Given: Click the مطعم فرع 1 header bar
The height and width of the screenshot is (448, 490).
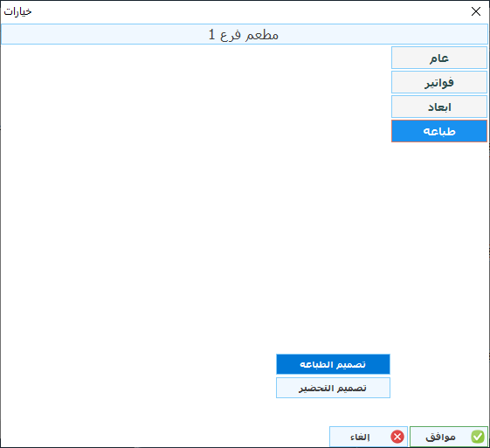Looking at the screenshot, I should click(244, 34).
